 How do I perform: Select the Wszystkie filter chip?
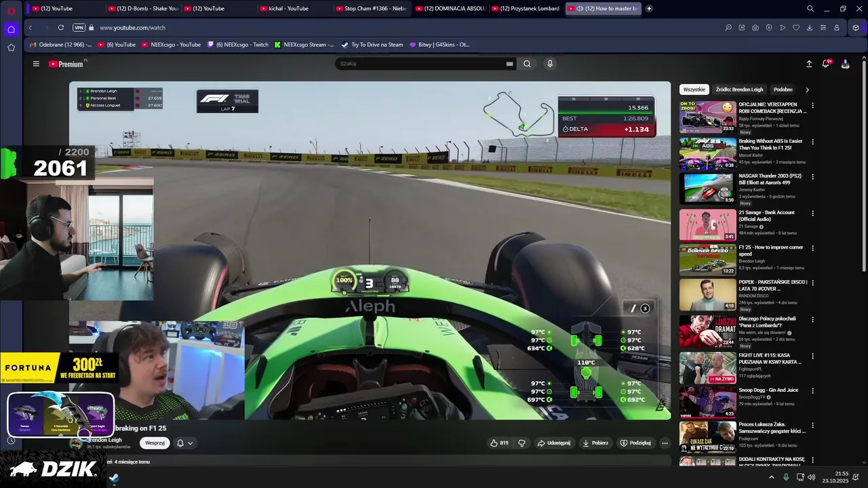point(694,89)
